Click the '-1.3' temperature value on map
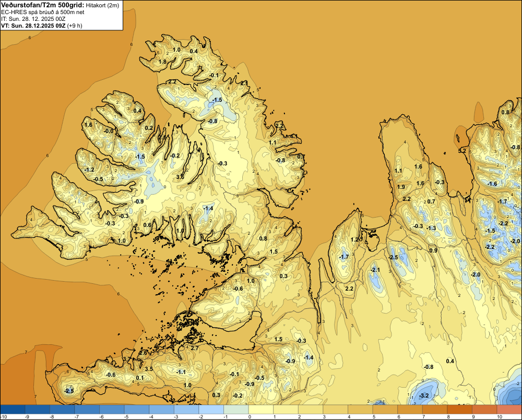 click(431, 228)
